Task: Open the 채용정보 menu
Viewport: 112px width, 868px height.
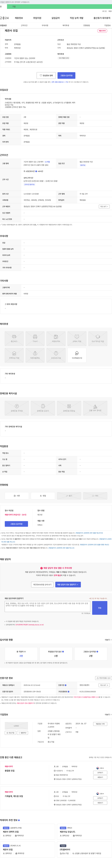Action: click(x=19, y=18)
